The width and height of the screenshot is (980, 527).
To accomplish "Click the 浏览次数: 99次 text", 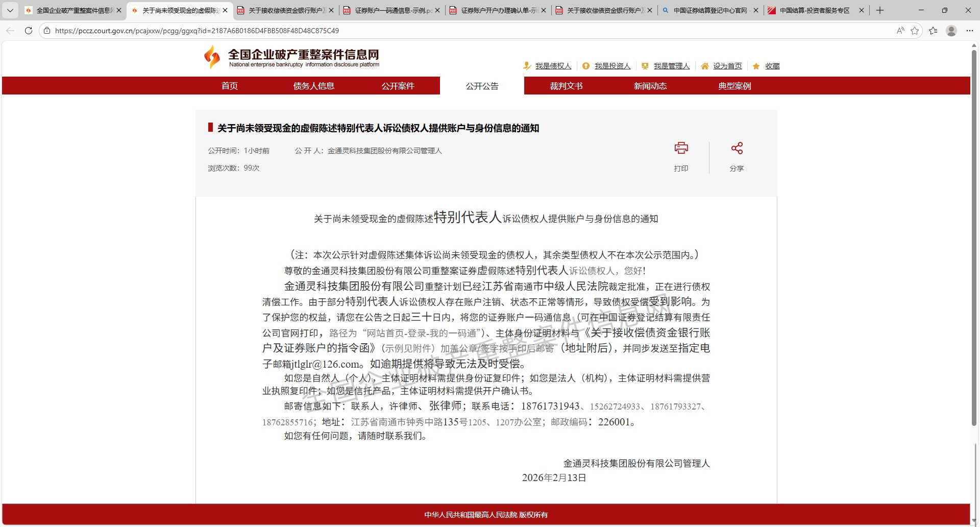I will tap(233, 168).
